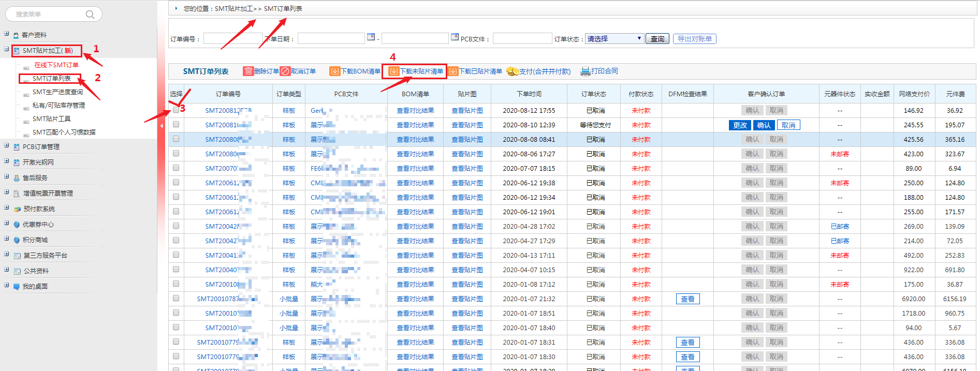The height and width of the screenshot is (371, 980).
Task: Click the 订单编号 input field
Action: coord(233,39)
